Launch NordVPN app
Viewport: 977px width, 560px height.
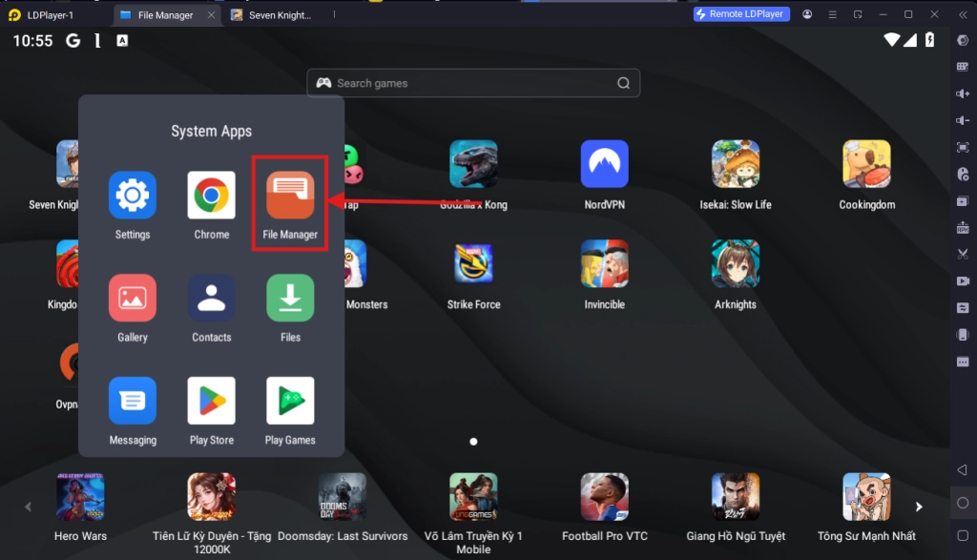point(604,164)
